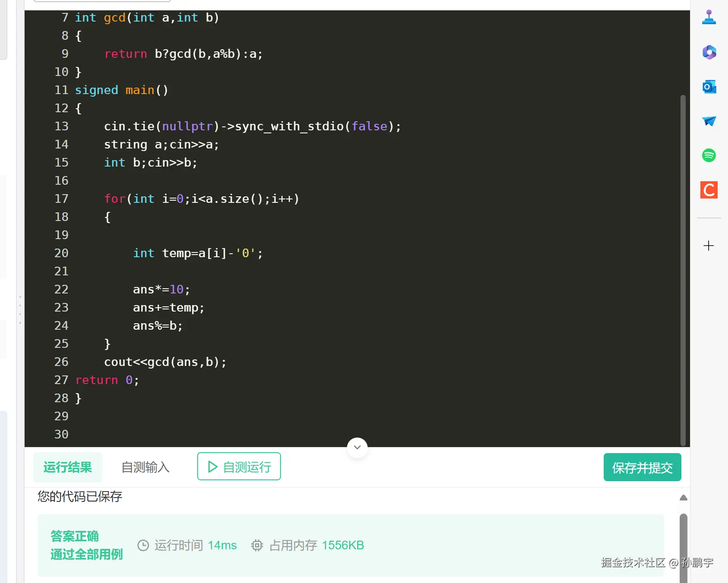Switch to the 自测输入 tab
The image size is (728, 583).
click(x=145, y=467)
